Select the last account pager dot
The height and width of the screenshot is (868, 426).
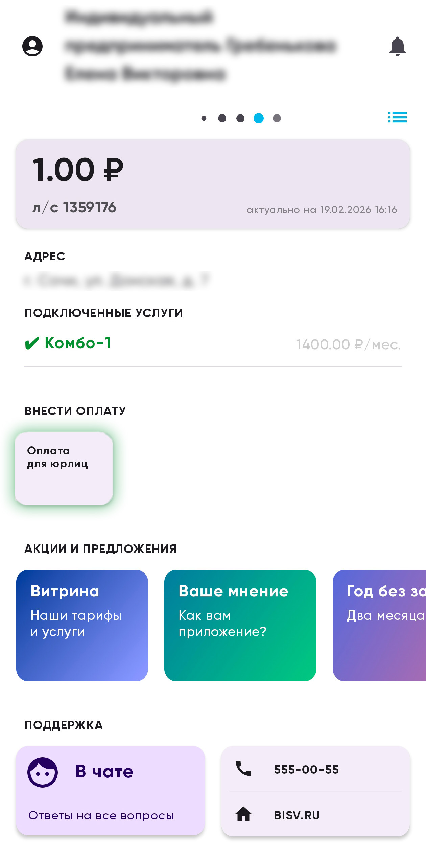click(x=277, y=118)
